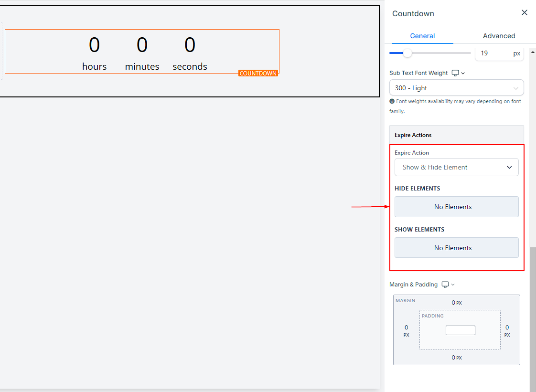
Task: Click the sub text size slider handle
Action: coord(407,53)
